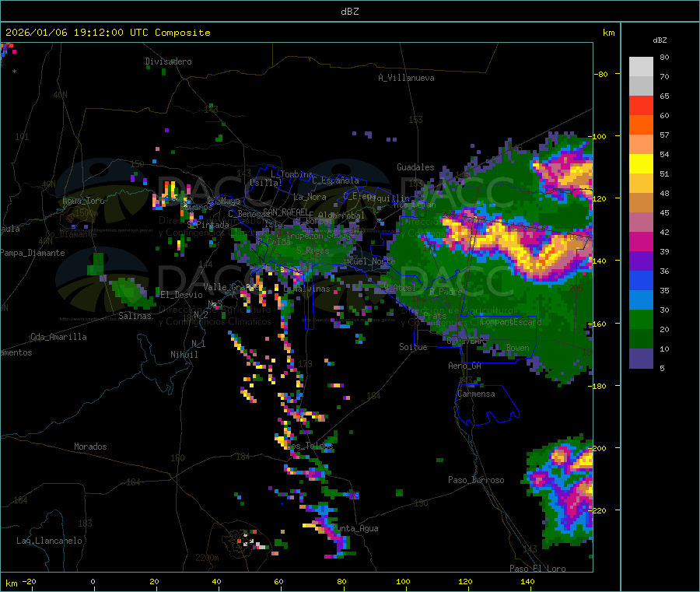
Task: Click the Lag.Llancanelo place label
Action: [50, 541]
